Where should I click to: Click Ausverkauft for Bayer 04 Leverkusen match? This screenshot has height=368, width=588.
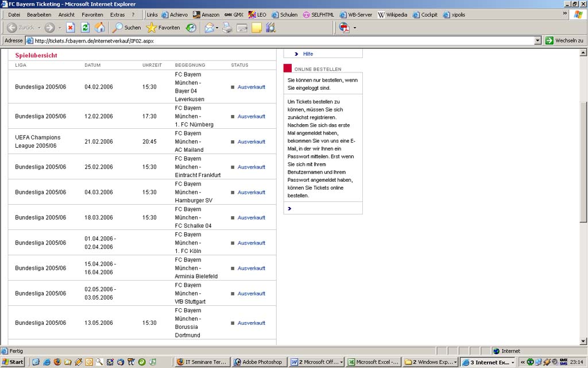252,87
